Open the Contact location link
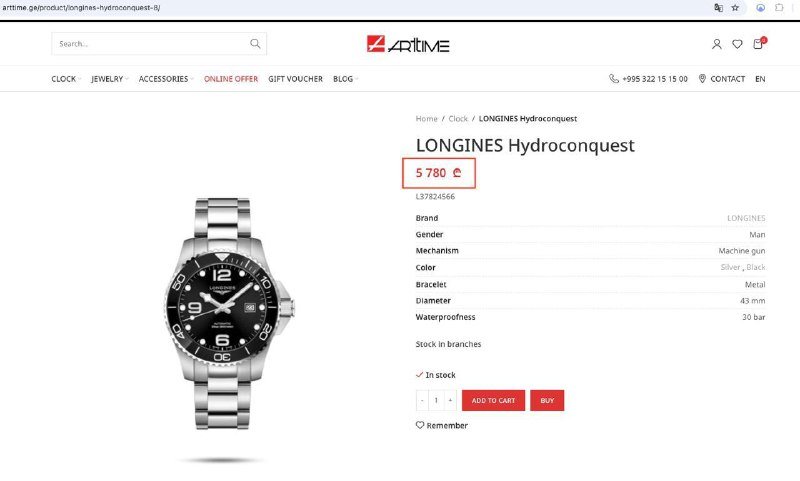The height and width of the screenshot is (481, 800). (721, 79)
